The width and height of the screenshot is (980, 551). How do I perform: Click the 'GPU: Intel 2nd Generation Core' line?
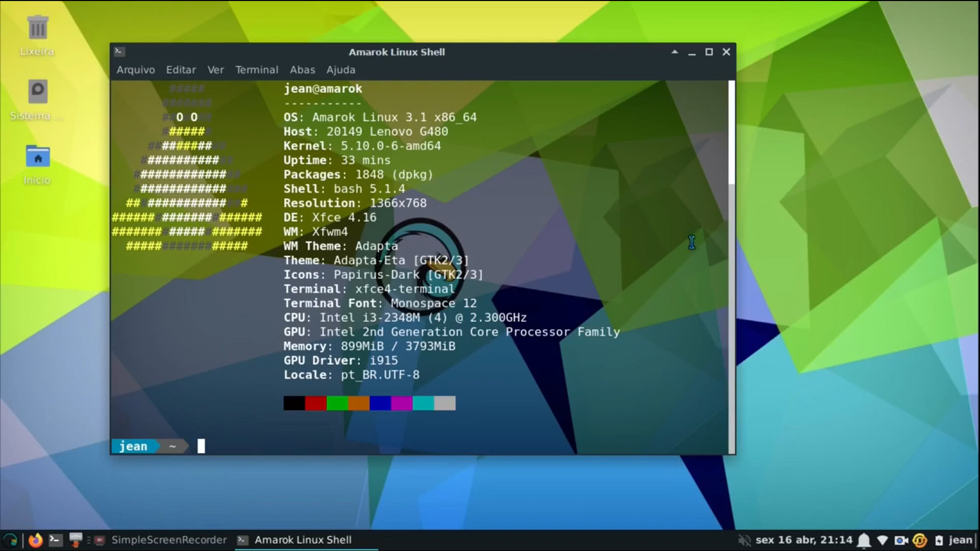(x=452, y=332)
